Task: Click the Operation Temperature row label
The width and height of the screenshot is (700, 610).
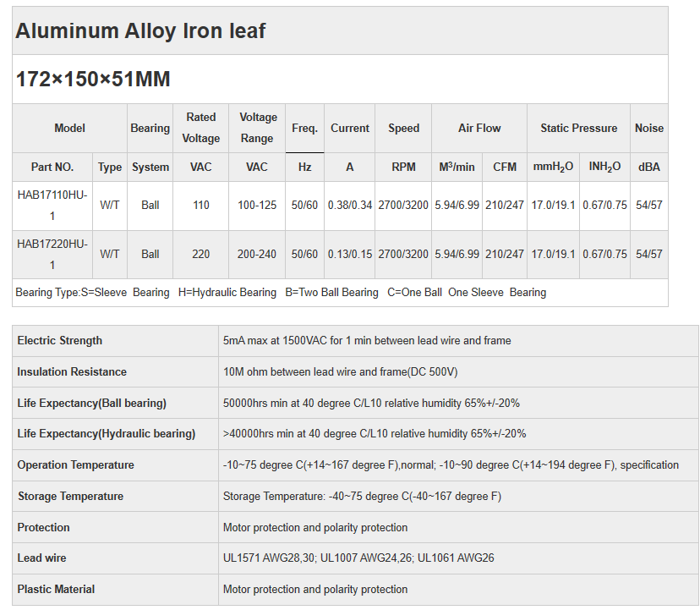Action: pos(76,465)
